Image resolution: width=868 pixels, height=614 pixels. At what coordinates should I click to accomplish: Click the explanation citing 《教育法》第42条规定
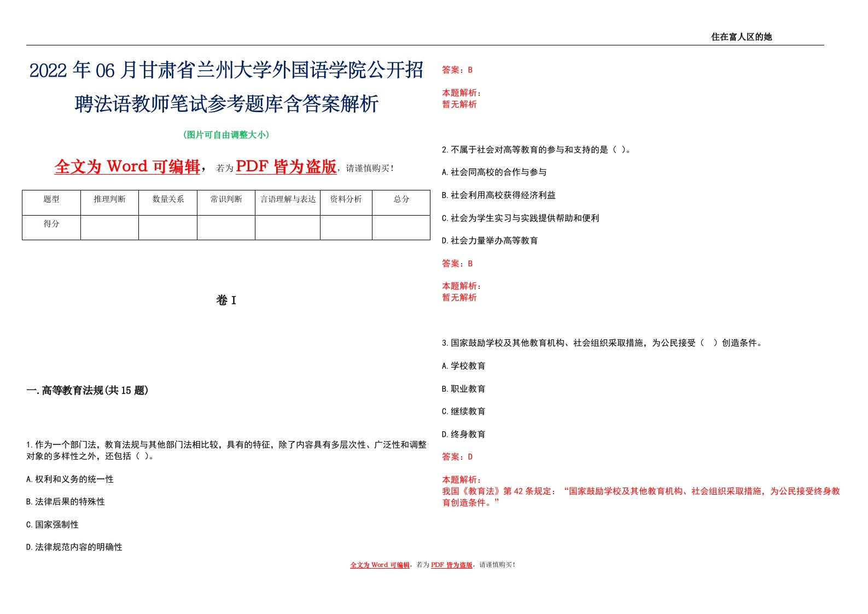click(x=641, y=497)
